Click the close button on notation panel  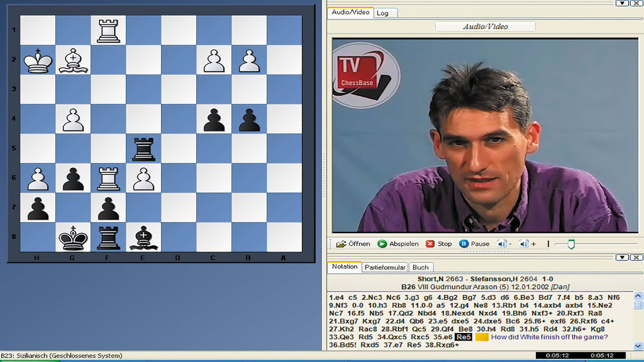pos(637,258)
